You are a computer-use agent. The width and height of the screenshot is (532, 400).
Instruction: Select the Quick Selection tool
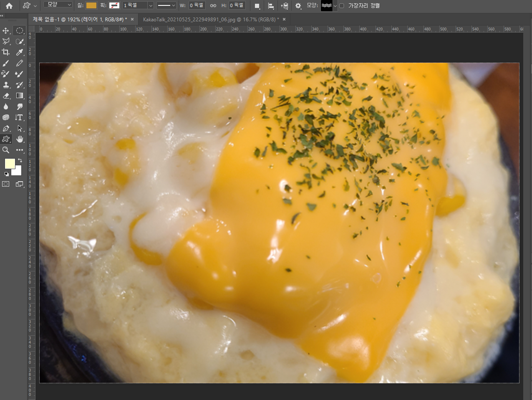[20, 41]
